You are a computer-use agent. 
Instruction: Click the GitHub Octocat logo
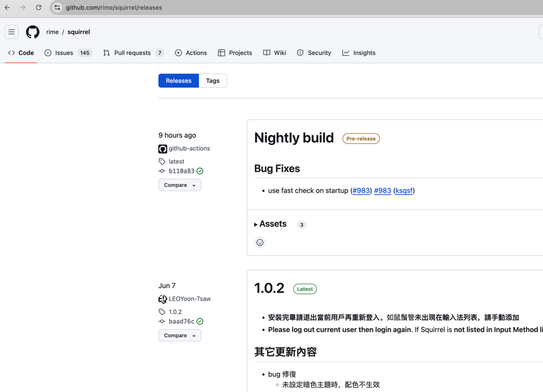[33, 32]
